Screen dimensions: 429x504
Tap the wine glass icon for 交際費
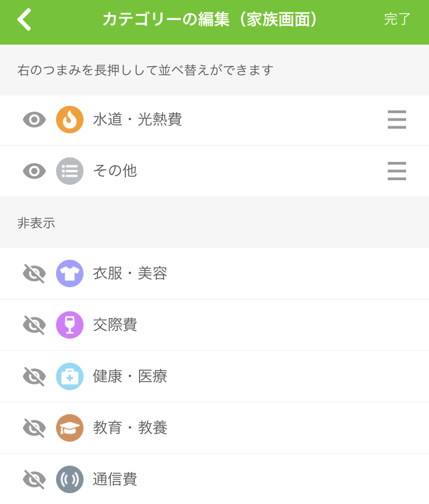click(x=70, y=325)
